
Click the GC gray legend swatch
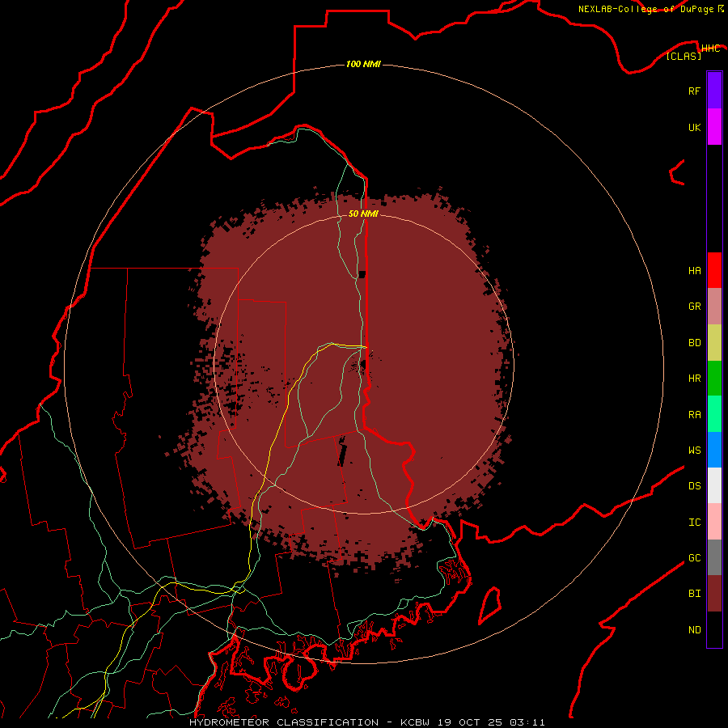(x=714, y=557)
